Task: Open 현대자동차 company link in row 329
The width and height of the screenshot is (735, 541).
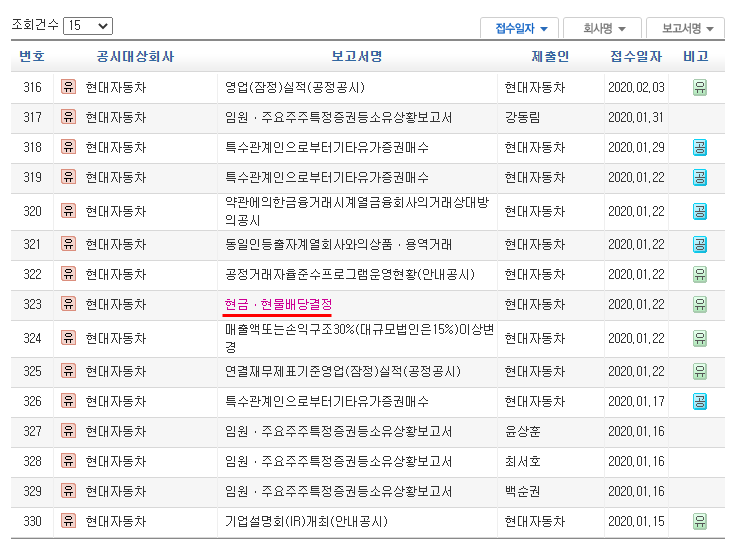Action: click(x=116, y=491)
